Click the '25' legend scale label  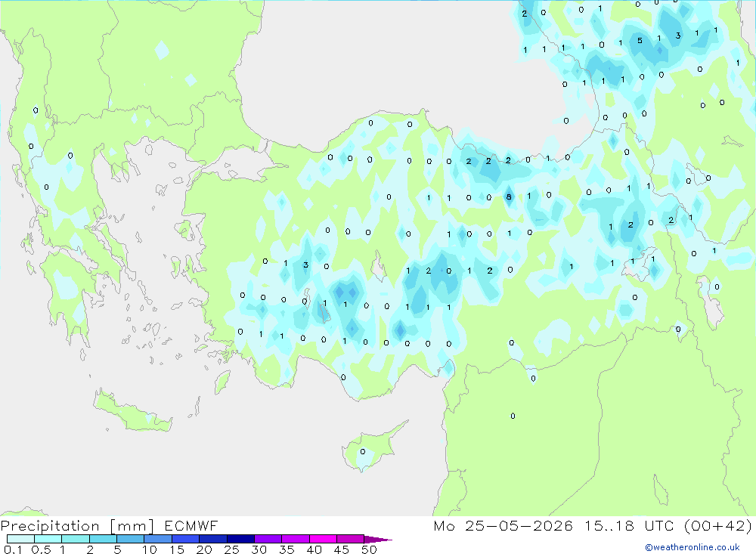tap(231, 549)
